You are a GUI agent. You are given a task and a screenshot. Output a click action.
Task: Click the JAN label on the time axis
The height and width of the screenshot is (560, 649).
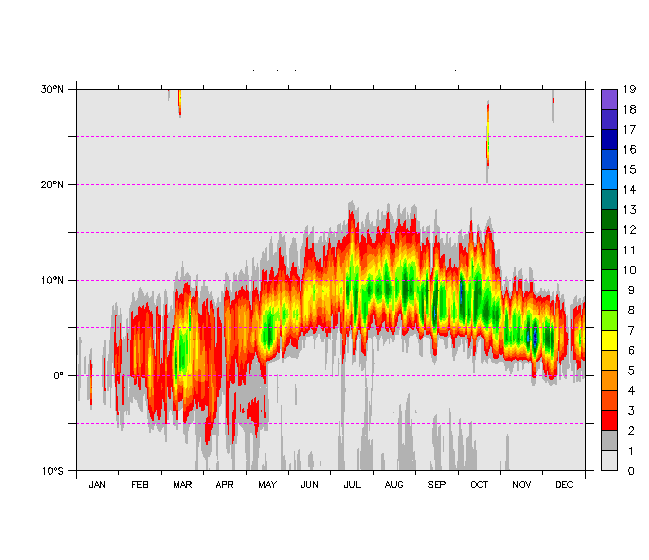pos(97,485)
